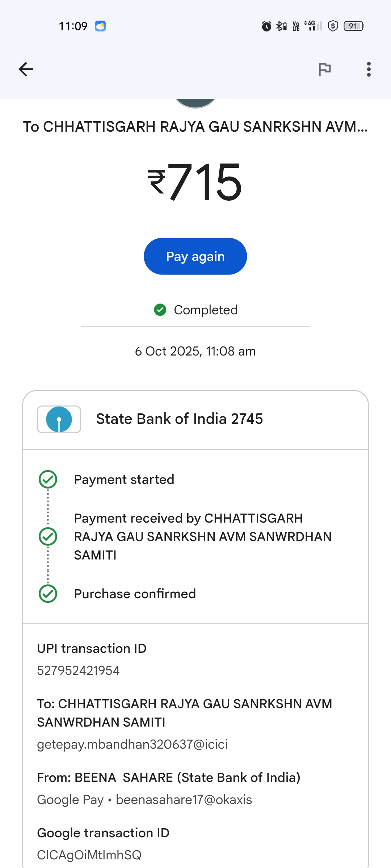This screenshot has height=868, width=391.
Task: Tap the Purchase confirmed check icon
Action: pos(48,594)
